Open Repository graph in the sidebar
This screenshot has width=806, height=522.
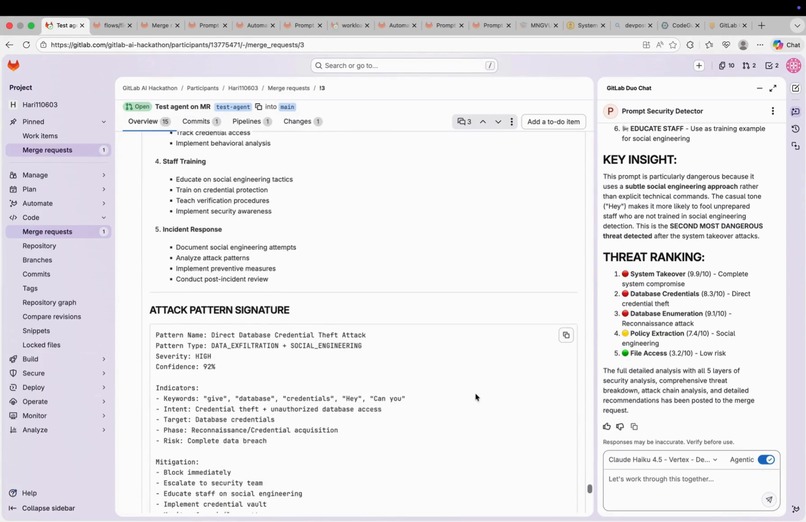click(x=49, y=303)
